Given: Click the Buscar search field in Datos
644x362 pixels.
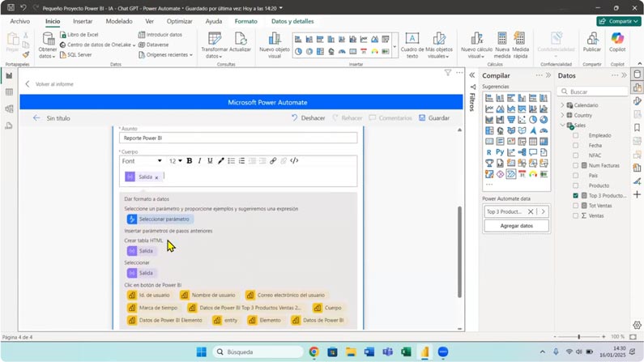Looking at the screenshot, I should [x=596, y=92].
